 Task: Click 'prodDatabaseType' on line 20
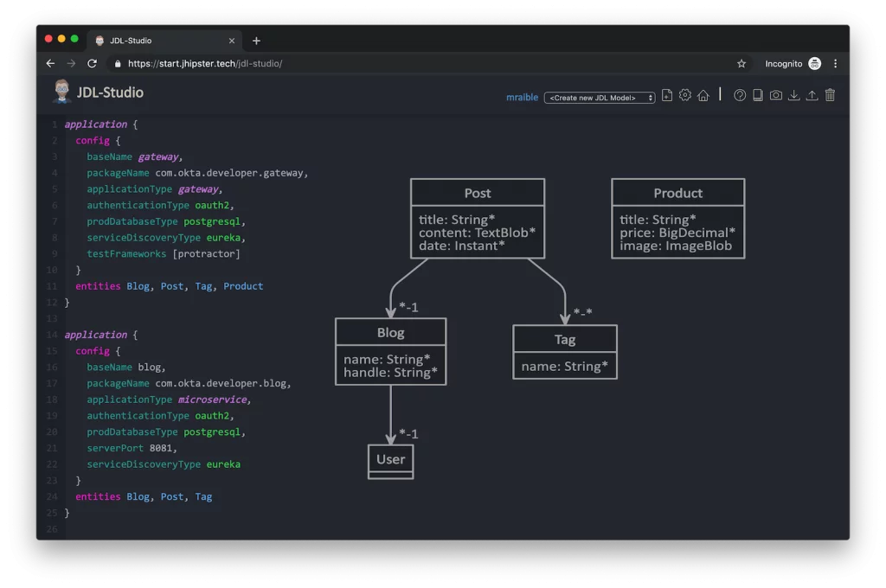click(132, 432)
